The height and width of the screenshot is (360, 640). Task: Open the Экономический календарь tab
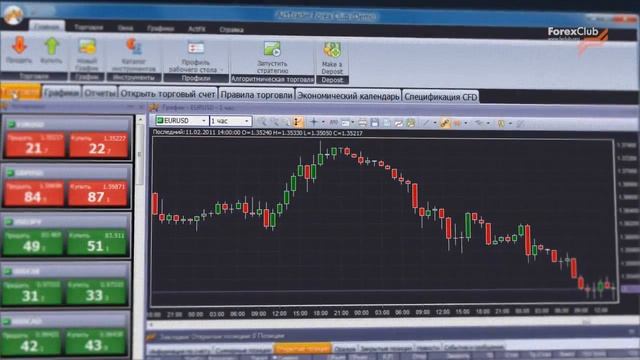pyautogui.click(x=348, y=96)
